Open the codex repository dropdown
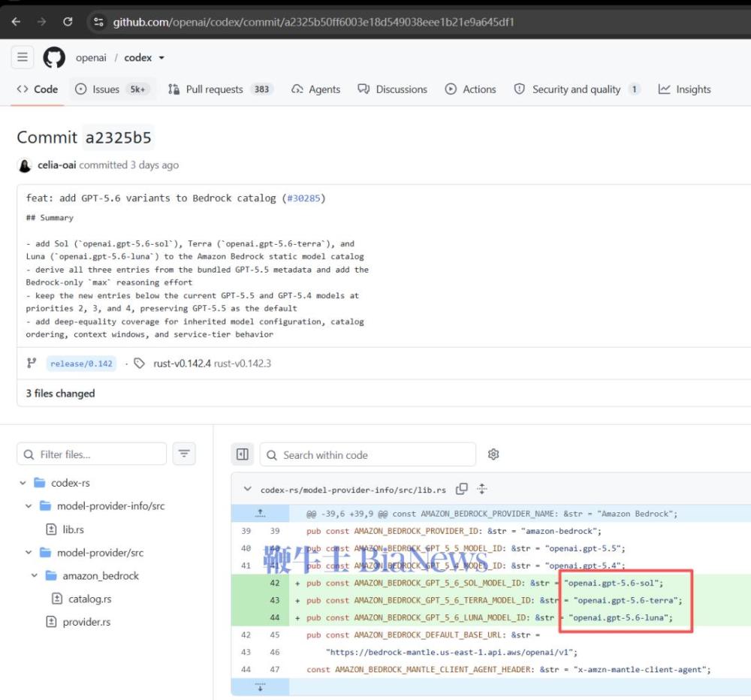 coord(162,58)
